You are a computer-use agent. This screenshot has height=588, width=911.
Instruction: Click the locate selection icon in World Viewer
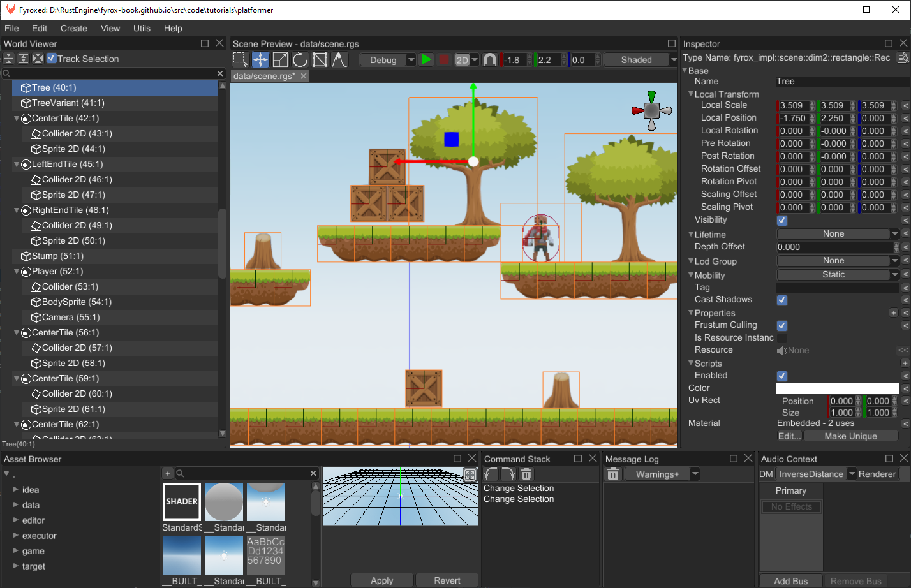pyautogui.click(x=38, y=59)
